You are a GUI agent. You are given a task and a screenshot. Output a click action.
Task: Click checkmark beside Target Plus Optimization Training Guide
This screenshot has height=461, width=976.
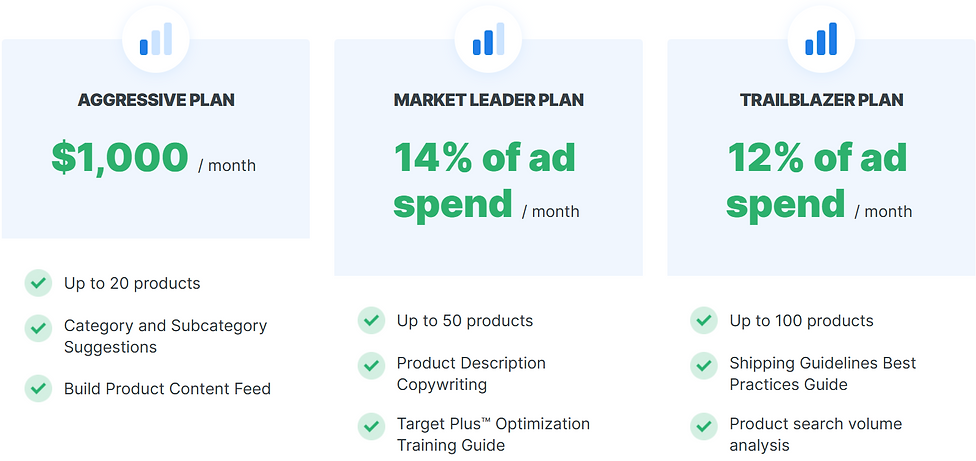click(371, 426)
